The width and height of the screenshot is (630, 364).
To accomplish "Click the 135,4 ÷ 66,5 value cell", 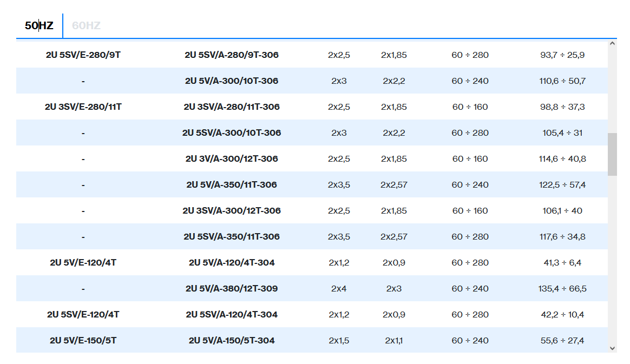I will point(562,289).
